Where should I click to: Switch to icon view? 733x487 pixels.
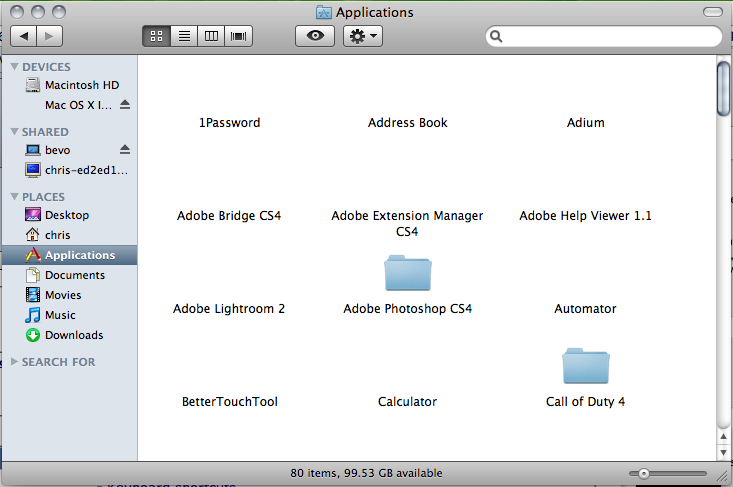click(157, 36)
